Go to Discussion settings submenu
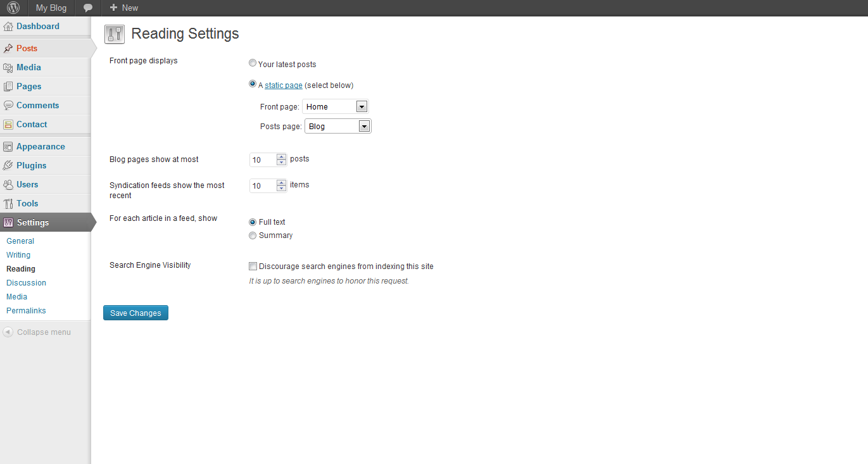 26,283
